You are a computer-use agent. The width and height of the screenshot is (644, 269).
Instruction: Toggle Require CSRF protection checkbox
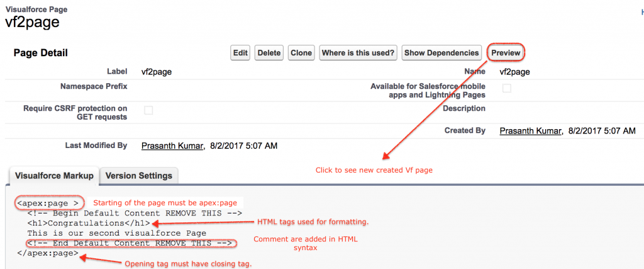coord(148,110)
